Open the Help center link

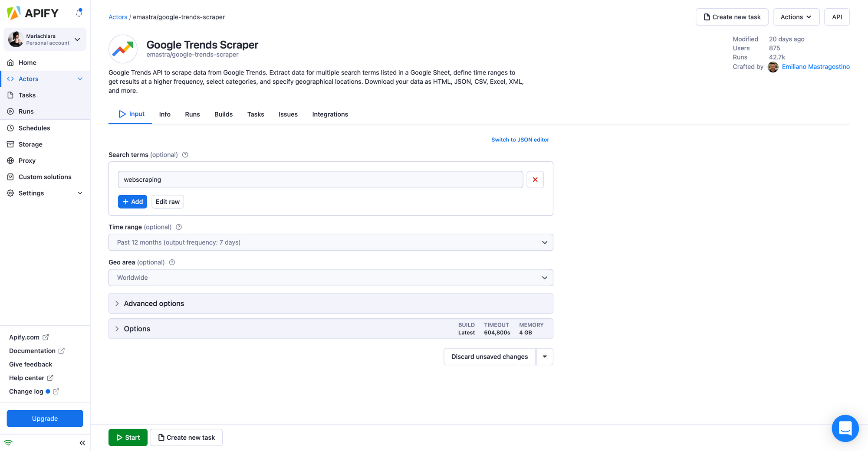pos(31,378)
